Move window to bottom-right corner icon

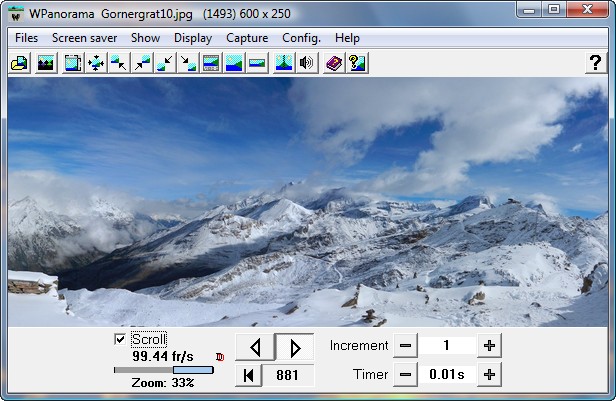pos(188,63)
